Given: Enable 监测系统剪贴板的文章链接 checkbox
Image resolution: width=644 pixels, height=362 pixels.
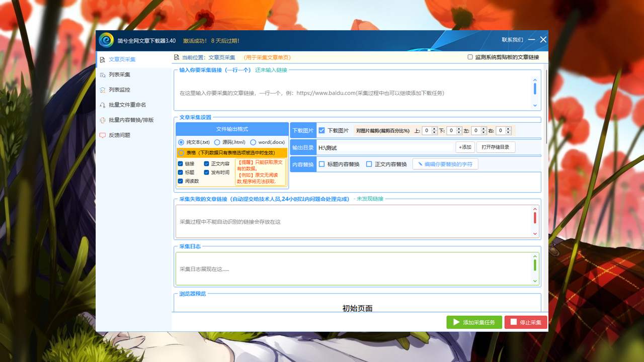Looking at the screenshot, I should (470, 57).
